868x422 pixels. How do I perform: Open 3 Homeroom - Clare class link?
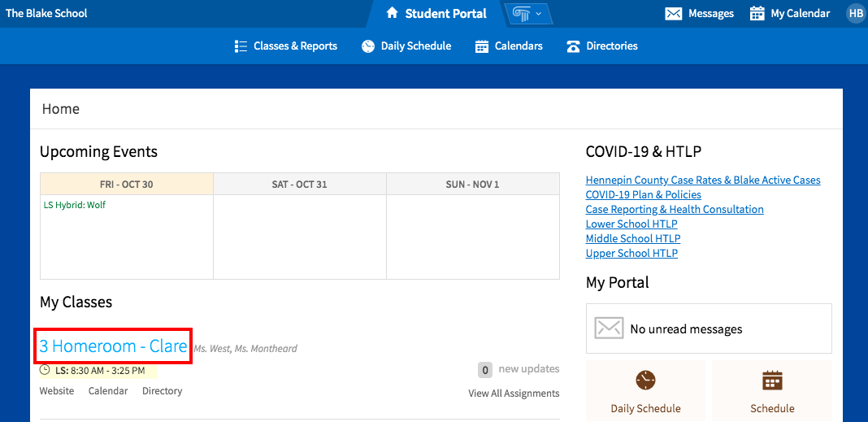[114, 346]
